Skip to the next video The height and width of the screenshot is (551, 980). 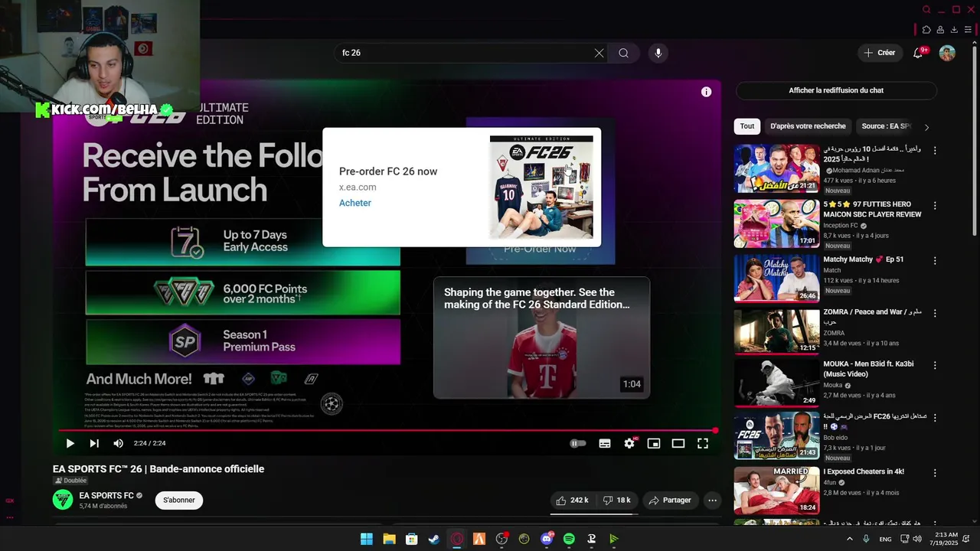tap(94, 443)
